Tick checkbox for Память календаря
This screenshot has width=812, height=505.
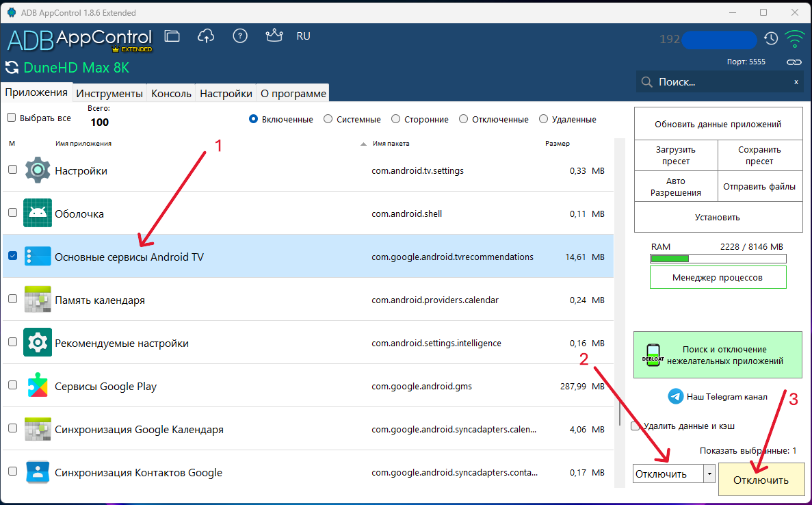[x=13, y=299]
